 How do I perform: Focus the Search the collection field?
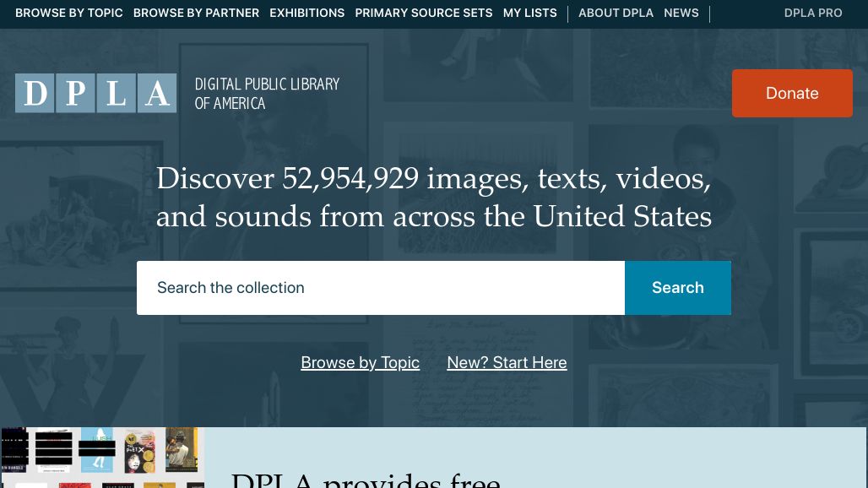[x=381, y=288]
